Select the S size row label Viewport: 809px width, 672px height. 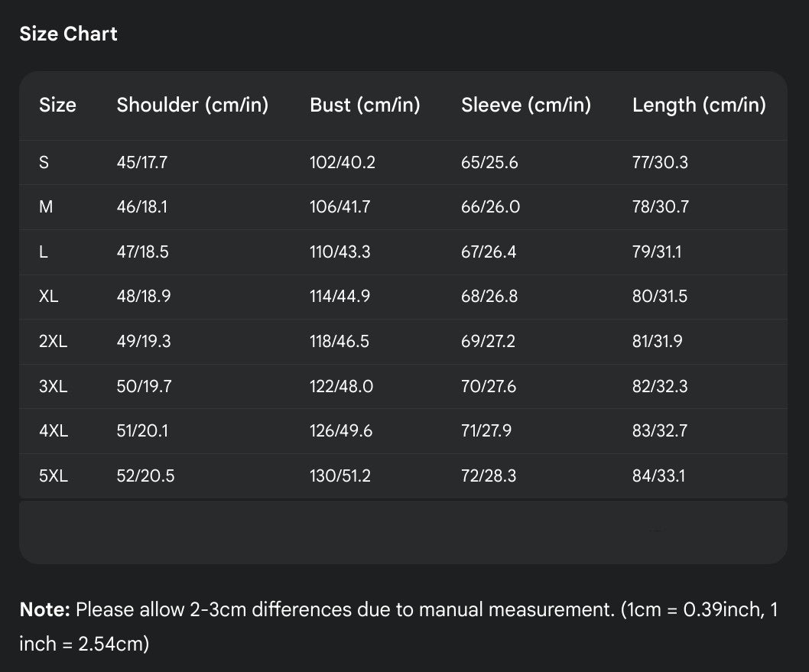tap(44, 162)
